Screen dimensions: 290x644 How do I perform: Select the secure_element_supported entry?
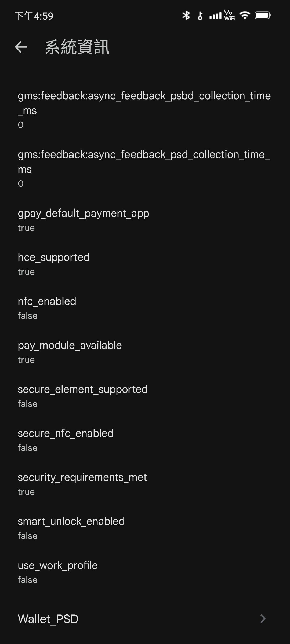coord(82,396)
